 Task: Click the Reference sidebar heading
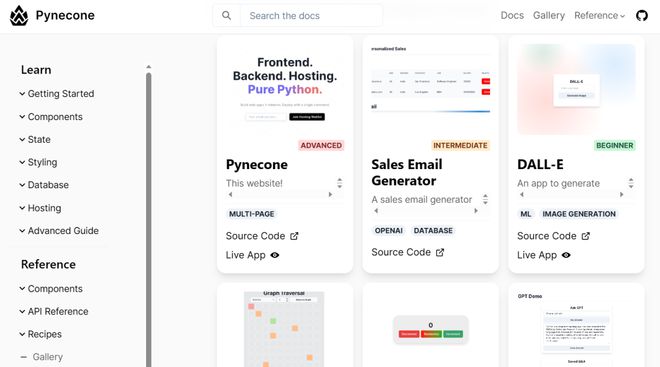pyautogui.click(x=48, y=264)
